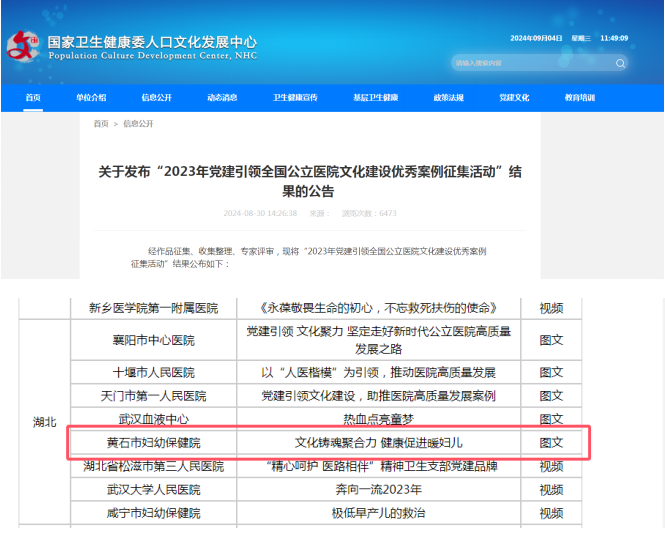Select the 湖北省松滋市第三人民医院 cell

pyautogui.click(x=154, y=467)
